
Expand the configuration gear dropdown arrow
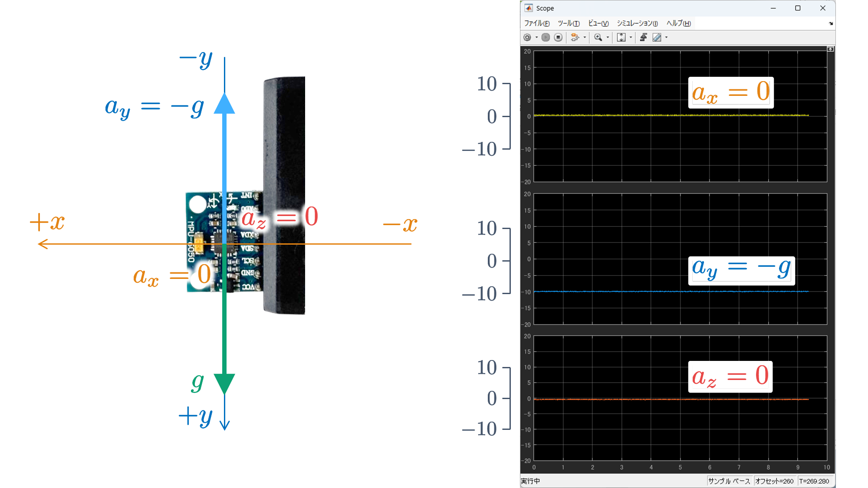click(x=537, y=37)
